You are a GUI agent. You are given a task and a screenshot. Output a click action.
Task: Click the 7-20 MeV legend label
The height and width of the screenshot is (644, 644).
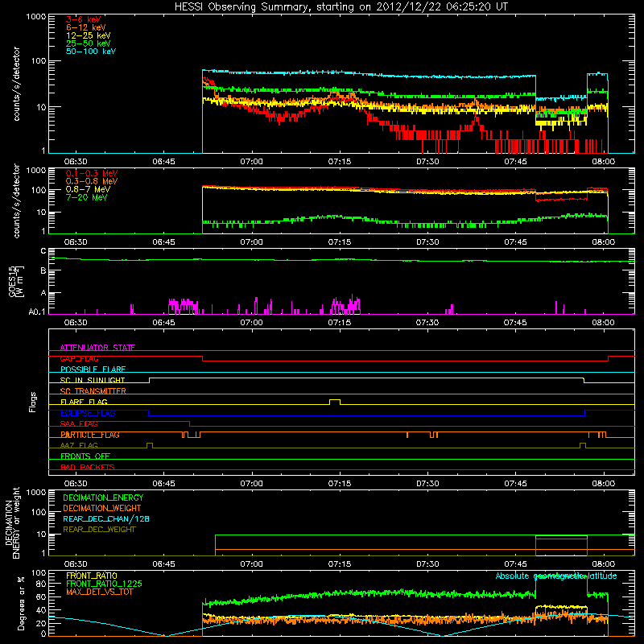pos(86,197)
